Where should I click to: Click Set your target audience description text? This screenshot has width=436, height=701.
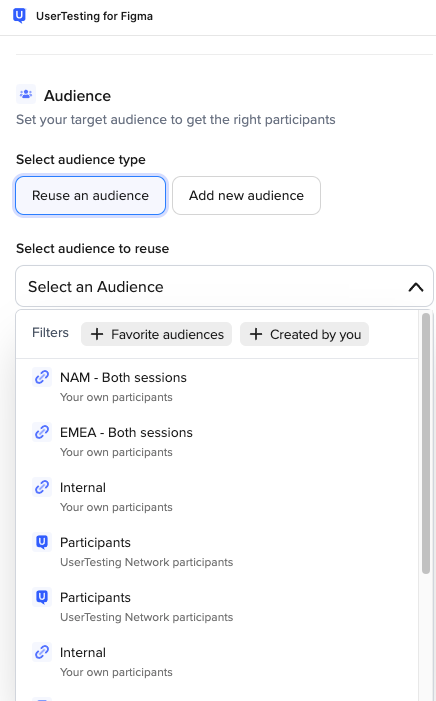pyautogui.click(x=176, y=119)
